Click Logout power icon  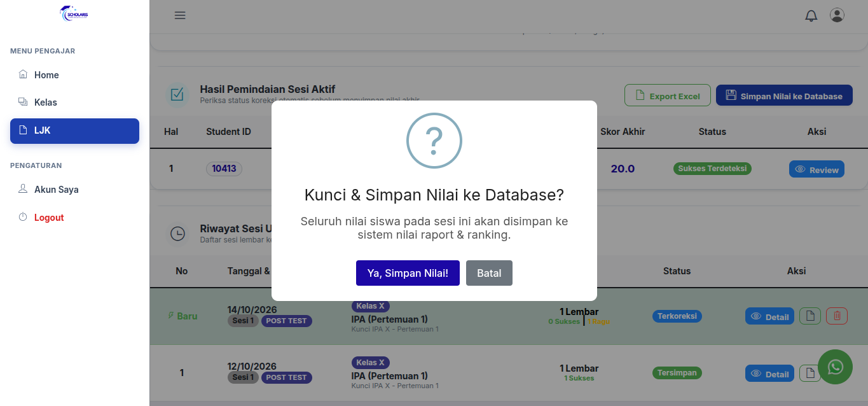pyautogui.click(x=23, y=217)
